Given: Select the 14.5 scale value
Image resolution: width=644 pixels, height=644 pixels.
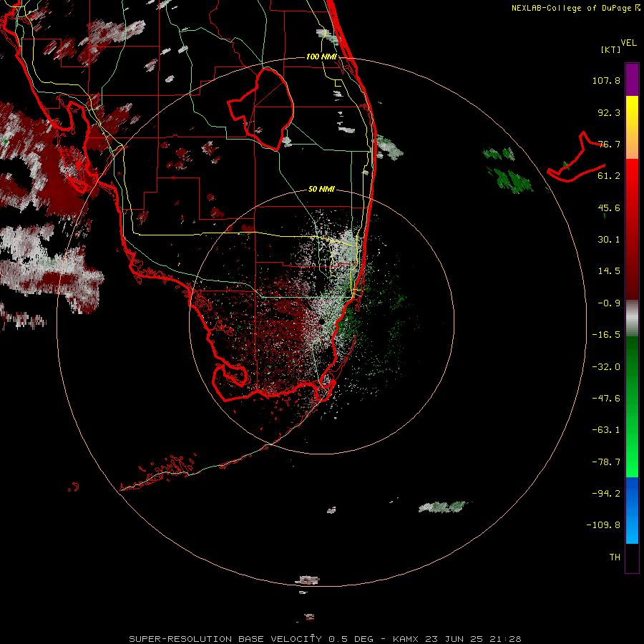Looking at the screenshot, I should click(x=609, y=271).
